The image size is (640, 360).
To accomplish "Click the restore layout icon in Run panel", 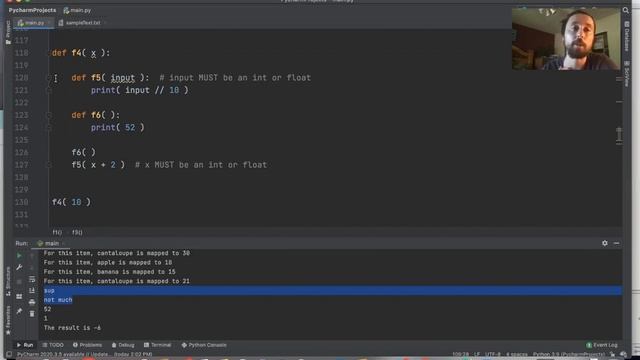I will coord(19,297).
